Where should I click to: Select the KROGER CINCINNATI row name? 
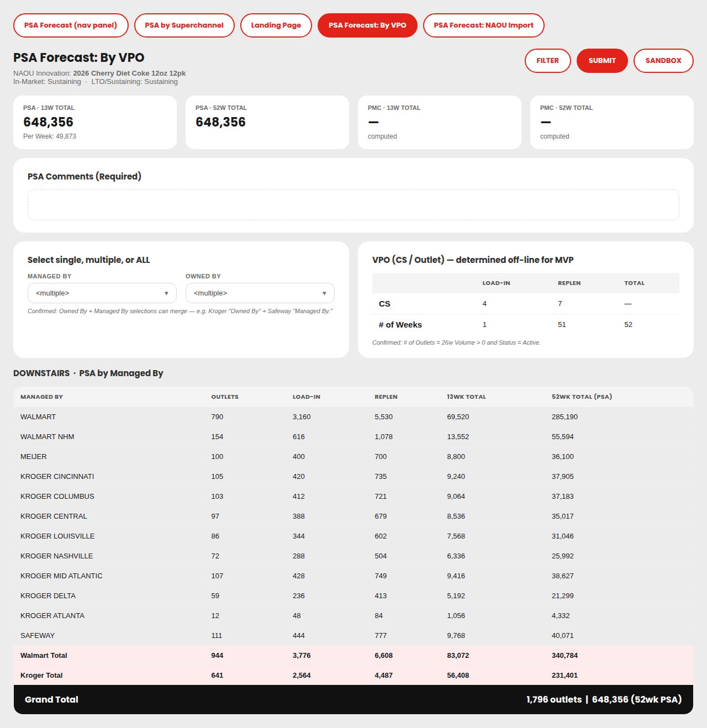click(x=57, y=477)
